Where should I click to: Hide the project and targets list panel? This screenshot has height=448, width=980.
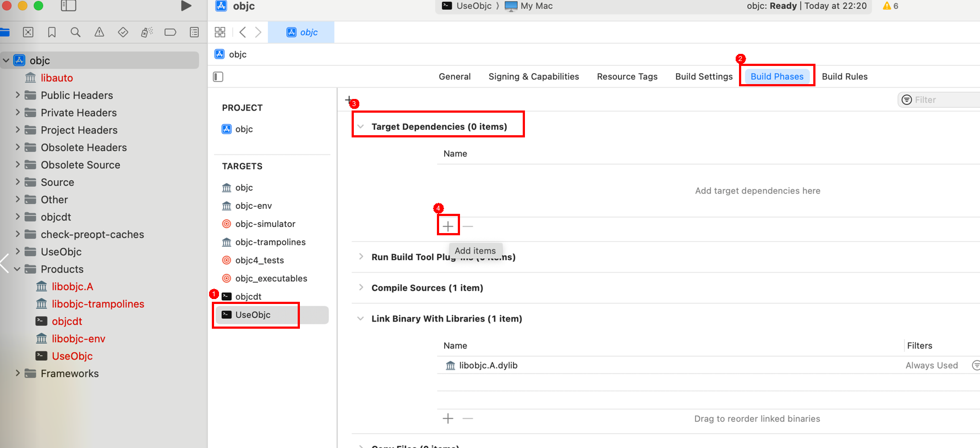click(218, 77)
